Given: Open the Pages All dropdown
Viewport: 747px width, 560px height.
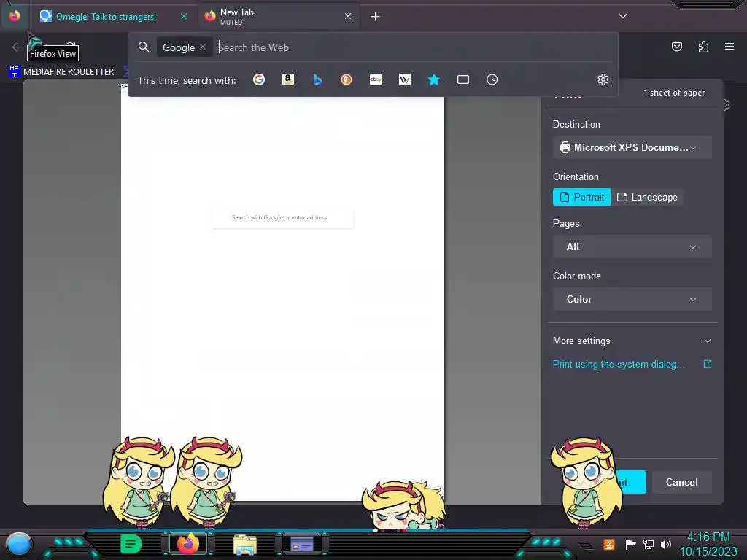Looking at the screenshot, I should (x=632, y=246).
